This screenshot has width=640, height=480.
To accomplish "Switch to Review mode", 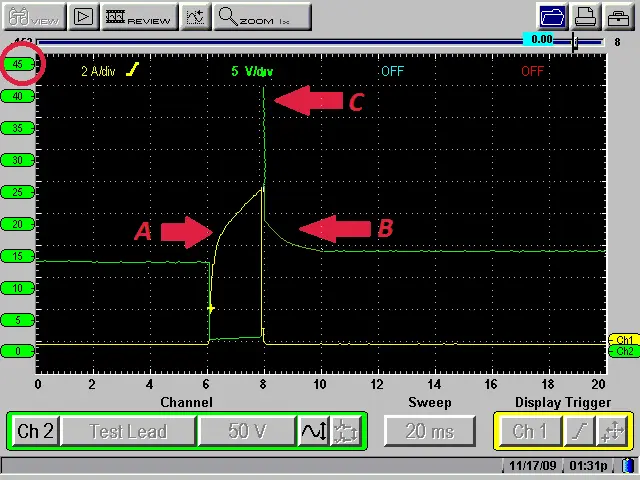I will tap(139, 17).
